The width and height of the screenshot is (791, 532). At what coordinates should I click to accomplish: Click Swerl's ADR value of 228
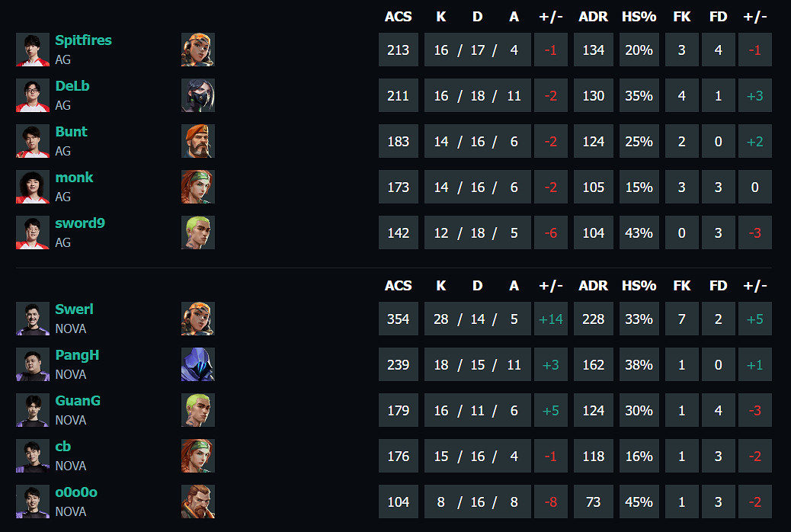pyautogui.click(x=593, y=319)
